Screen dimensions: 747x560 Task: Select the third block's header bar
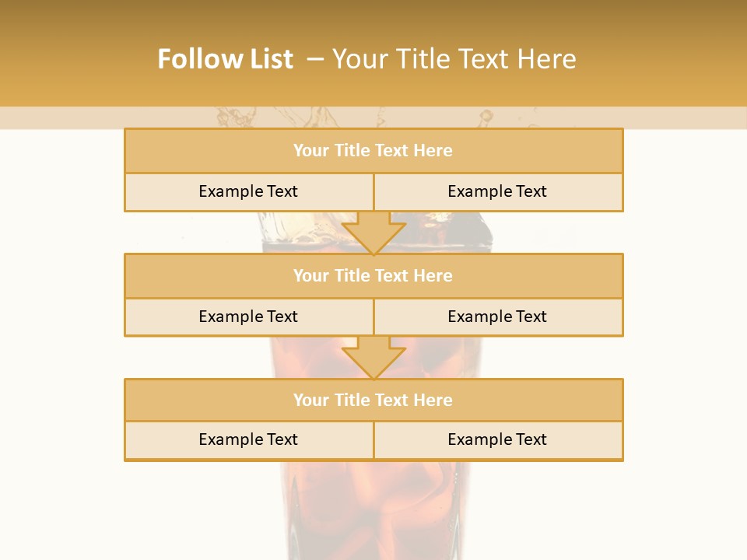coord(373,401)
